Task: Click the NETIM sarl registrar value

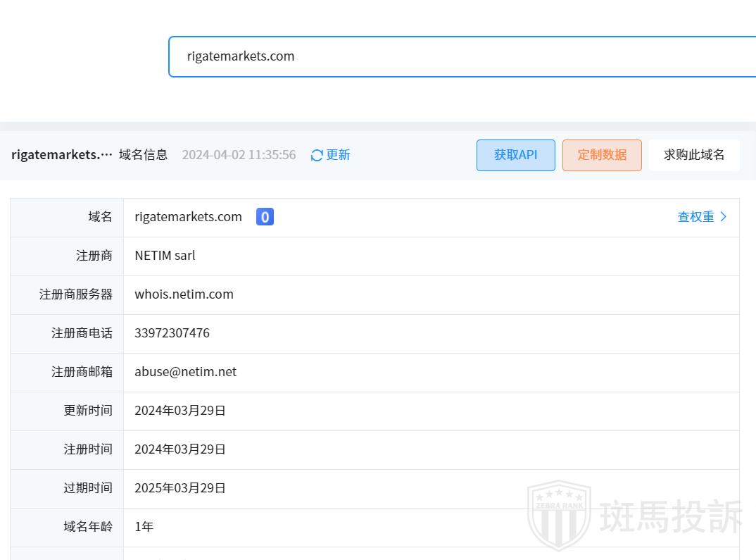Action: [165, 256]
